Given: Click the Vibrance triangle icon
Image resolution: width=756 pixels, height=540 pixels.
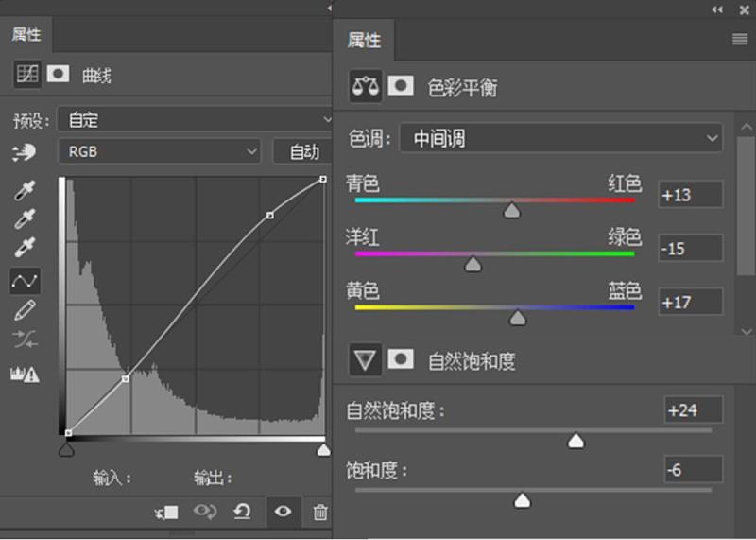Looking at the screenshot, I should click(x=365, y=359).
